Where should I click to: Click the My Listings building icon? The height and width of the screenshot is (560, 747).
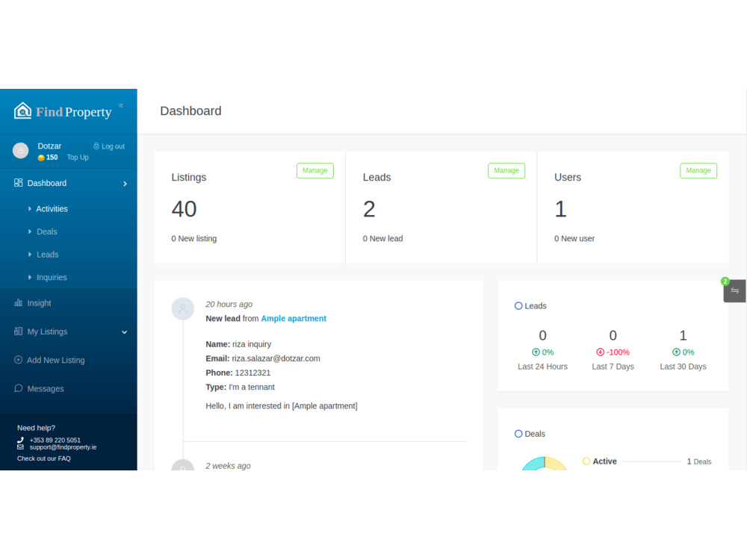[18, 332]
